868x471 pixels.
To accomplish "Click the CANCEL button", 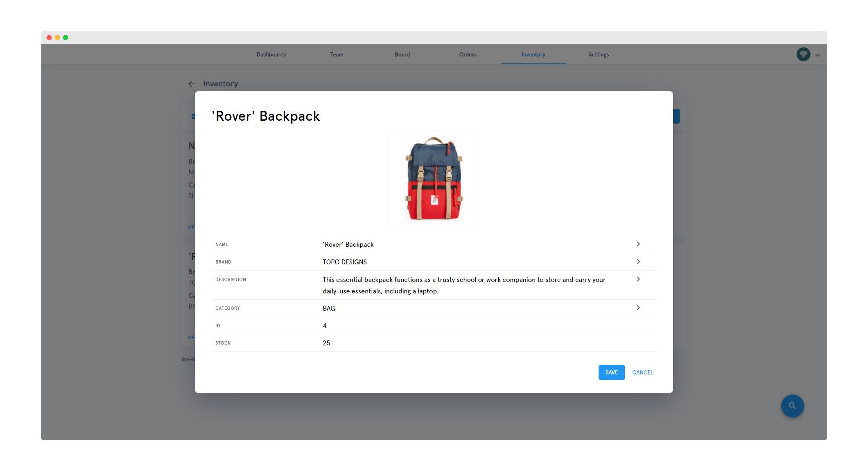I will tap(642, 372).
